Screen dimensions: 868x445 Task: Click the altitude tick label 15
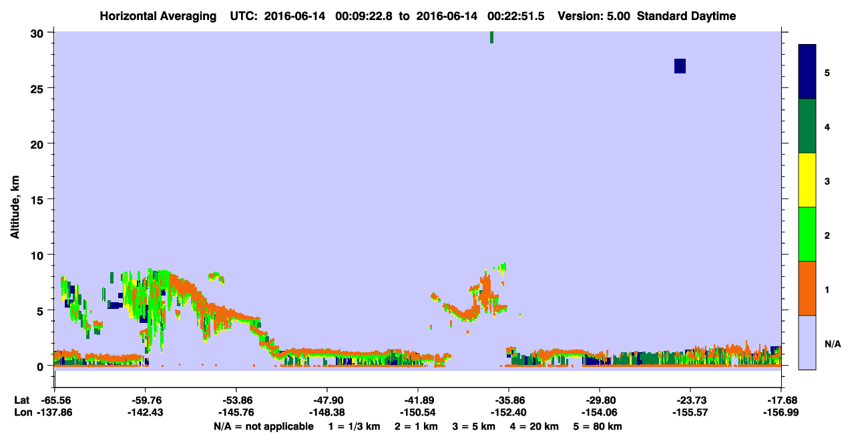coord(37,199)
